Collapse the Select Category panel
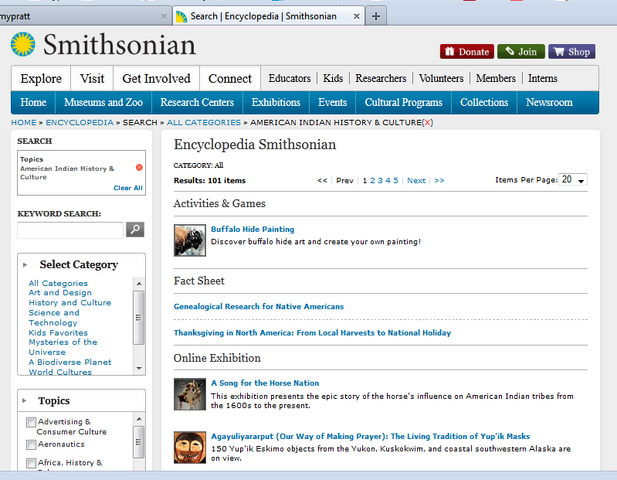 tap(25, 265)
